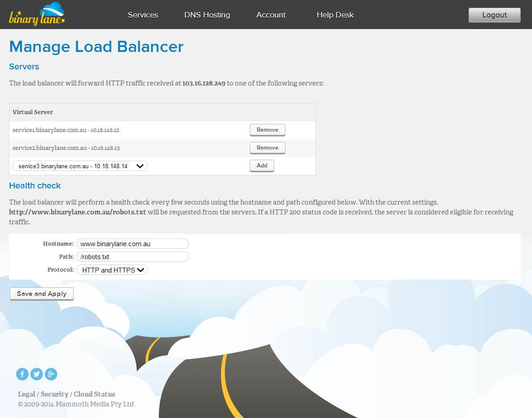The width and height of the screenshot is (532, 418).
Task: Expand the service3 virtual server dropdown
Action: [80, 166]
